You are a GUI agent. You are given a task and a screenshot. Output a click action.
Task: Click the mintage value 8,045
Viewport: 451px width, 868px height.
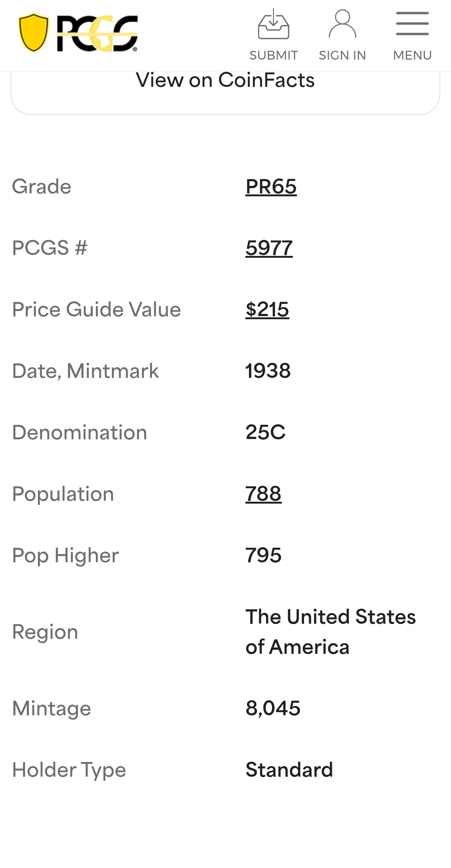tap(272, 708)
